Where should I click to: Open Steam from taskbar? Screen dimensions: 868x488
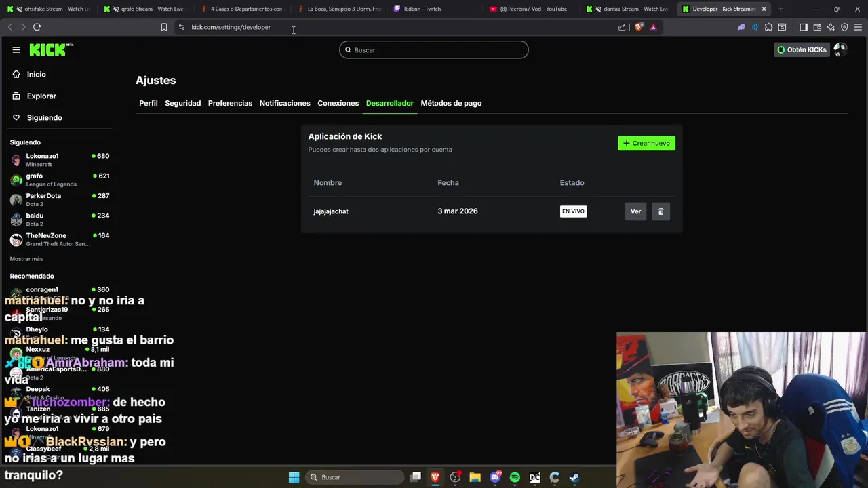(x=574, y=477)
